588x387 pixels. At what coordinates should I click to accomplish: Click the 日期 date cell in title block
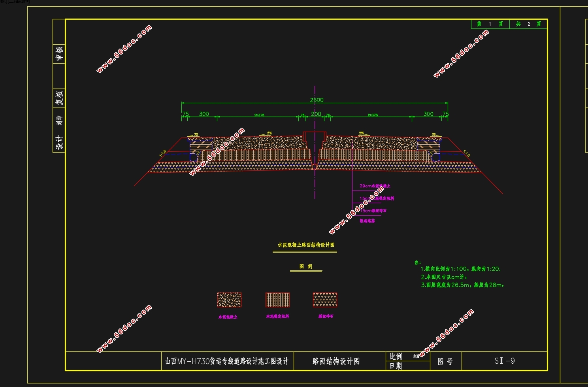pos(396,366)
